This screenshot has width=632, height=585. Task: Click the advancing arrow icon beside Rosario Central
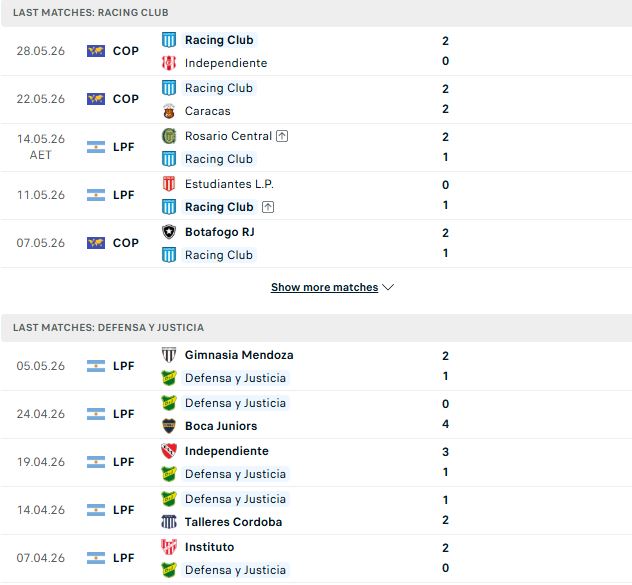point(282,136)
